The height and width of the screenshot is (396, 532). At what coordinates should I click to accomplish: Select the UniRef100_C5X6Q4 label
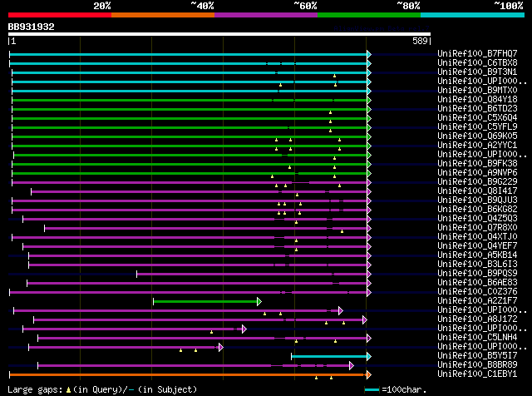pyautogui.click(x=477, y=117)
